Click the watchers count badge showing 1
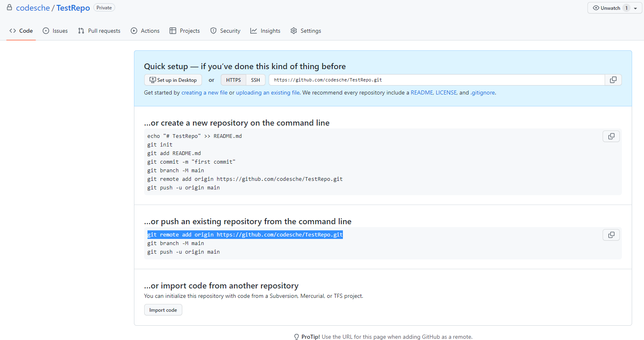The image size is (644, 340). [626, 8]
